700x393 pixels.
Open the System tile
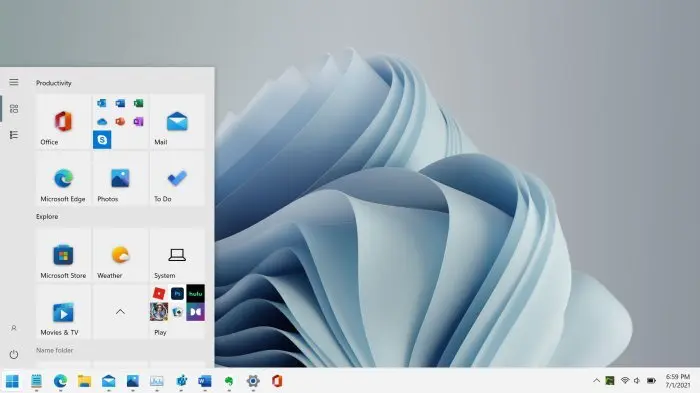pos(177,255)
